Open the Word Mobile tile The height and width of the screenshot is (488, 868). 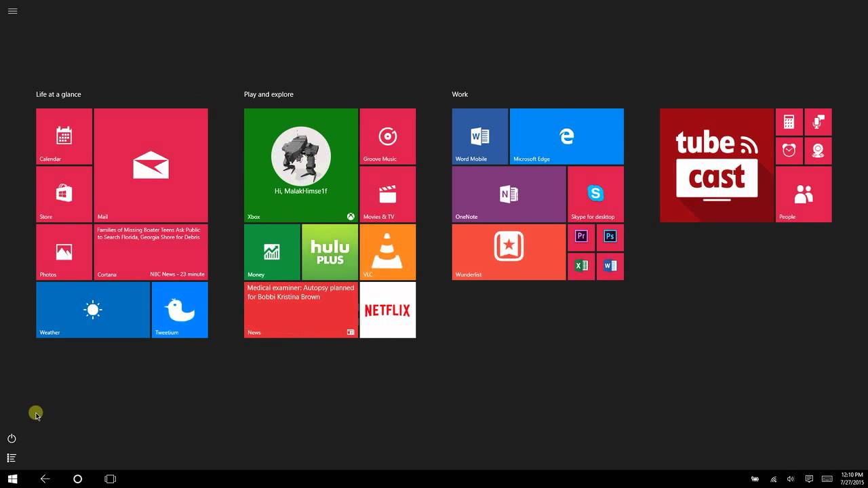point(479,136)
